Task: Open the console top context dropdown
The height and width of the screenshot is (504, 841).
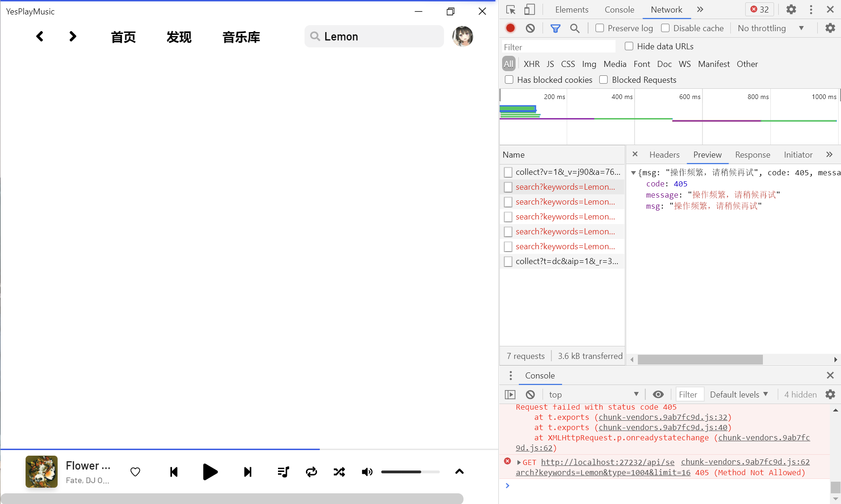Action: coord(594,395)
